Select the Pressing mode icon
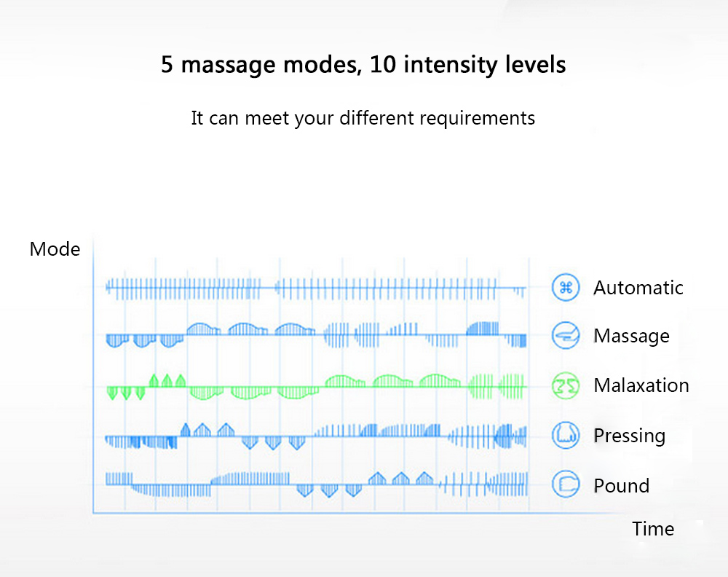 coord(565,436)
